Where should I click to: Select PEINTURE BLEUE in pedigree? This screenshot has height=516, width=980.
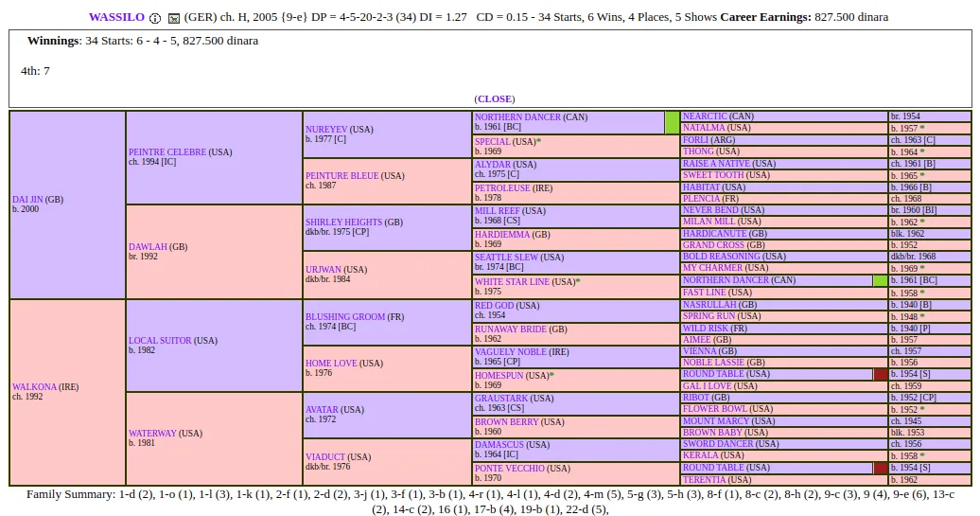click(341, 176)
